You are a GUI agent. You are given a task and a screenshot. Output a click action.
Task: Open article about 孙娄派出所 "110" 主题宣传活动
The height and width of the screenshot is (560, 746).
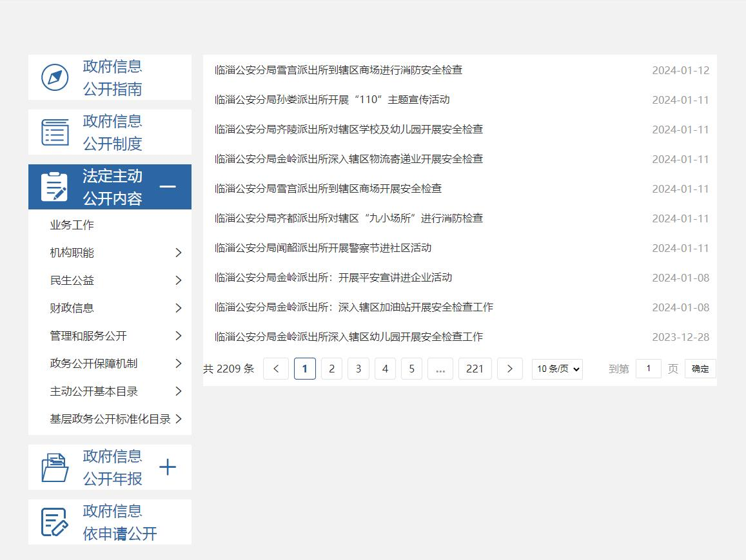click(332, 100)
